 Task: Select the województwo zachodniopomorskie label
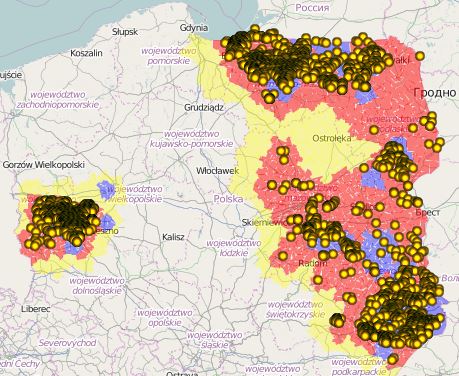(58, 100)
